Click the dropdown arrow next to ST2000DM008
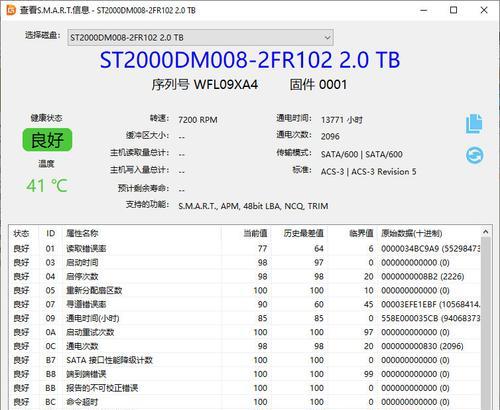 pos(327,38)
